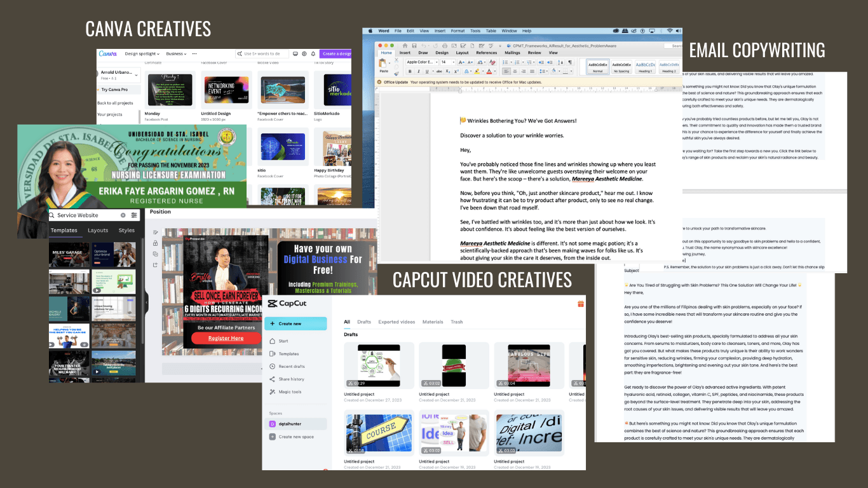Image resolution: width=868 pixels, height=488 pixels.
Task: Click Create new in CapCut
Action: (295, 323)
